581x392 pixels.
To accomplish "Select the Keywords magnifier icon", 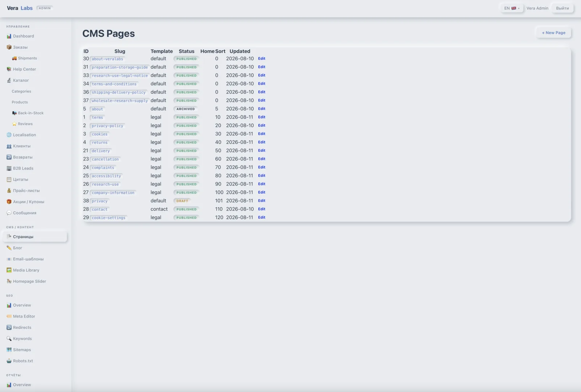I will point(9,339).
